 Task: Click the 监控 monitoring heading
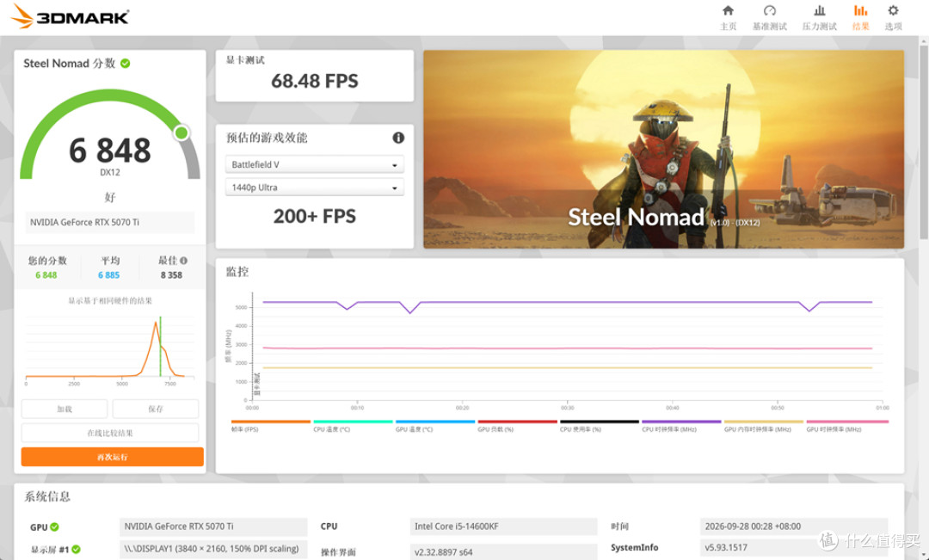tap(237, 272)
